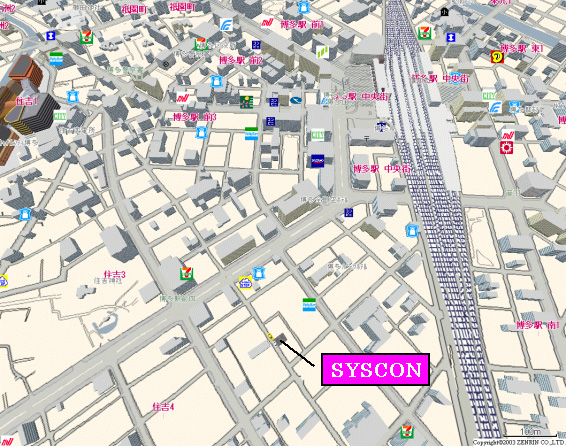The width and height of the screenshot is (566, 447).
Task: Click the red sun emblem icon
Action: pyautogui.click(x=506, y=147)
